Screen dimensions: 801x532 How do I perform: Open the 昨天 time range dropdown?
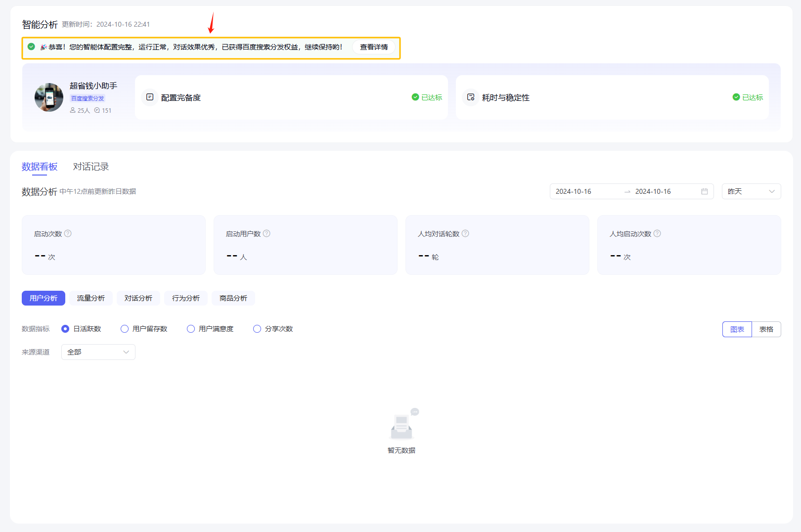tap(751, 191)
